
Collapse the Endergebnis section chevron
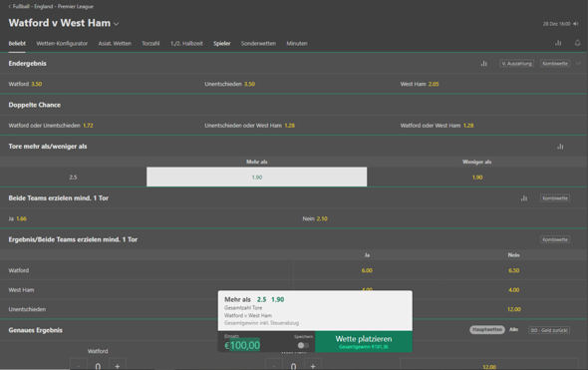(579, 64)
